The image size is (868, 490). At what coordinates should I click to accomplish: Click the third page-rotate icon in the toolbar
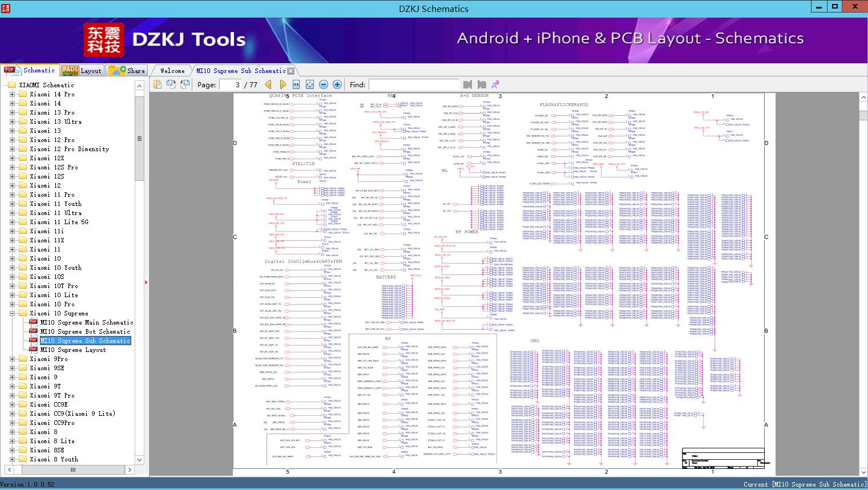184,84
